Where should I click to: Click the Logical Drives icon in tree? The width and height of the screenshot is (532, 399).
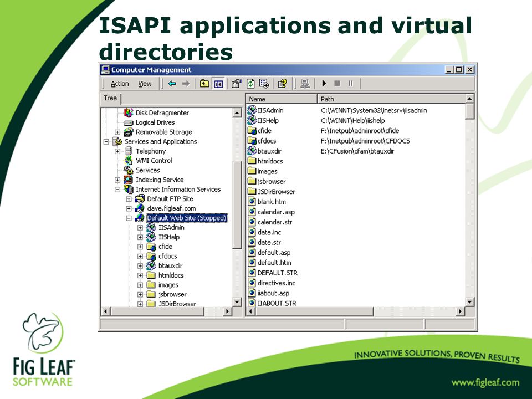click(x=128, y=122)
